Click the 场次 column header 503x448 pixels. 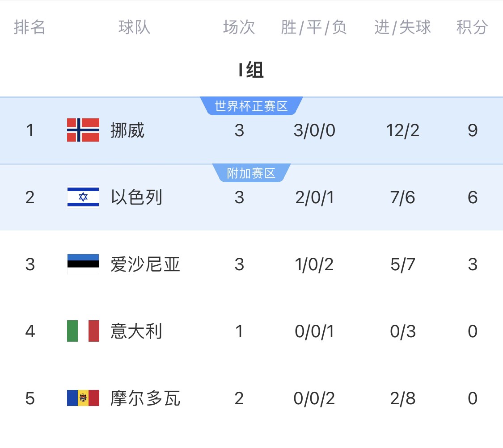(239, 27)
